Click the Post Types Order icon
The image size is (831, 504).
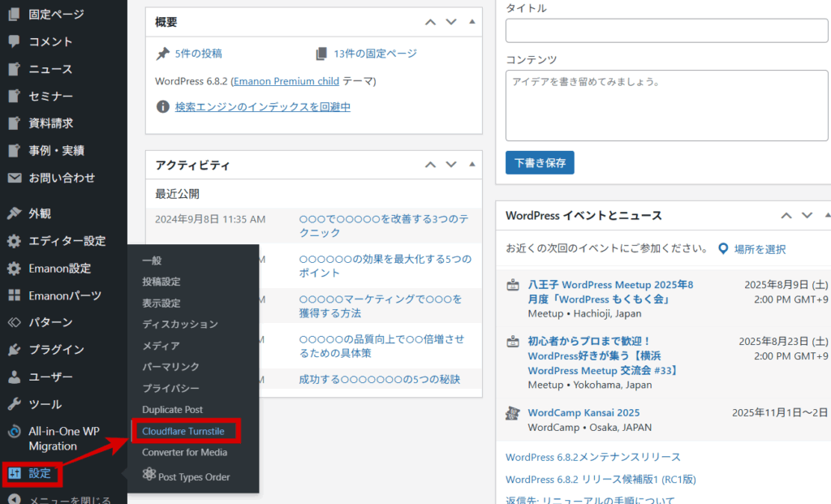tap(149, 476)
